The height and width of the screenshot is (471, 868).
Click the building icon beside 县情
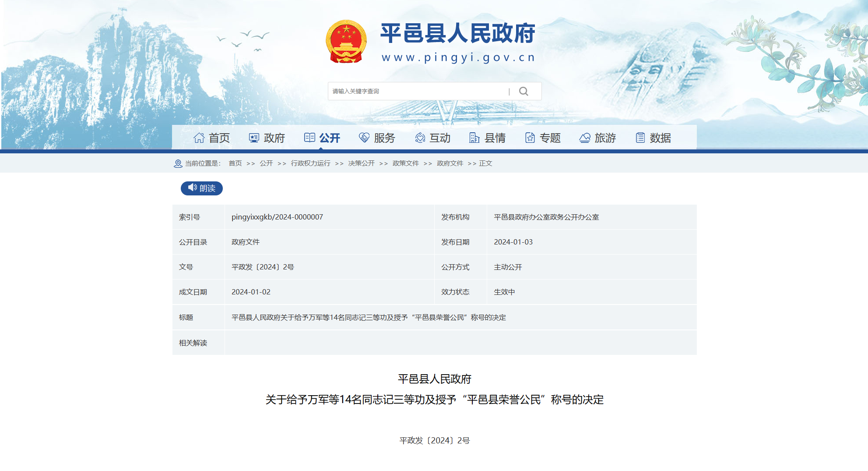pyautogui.click(x=474, y=138)
